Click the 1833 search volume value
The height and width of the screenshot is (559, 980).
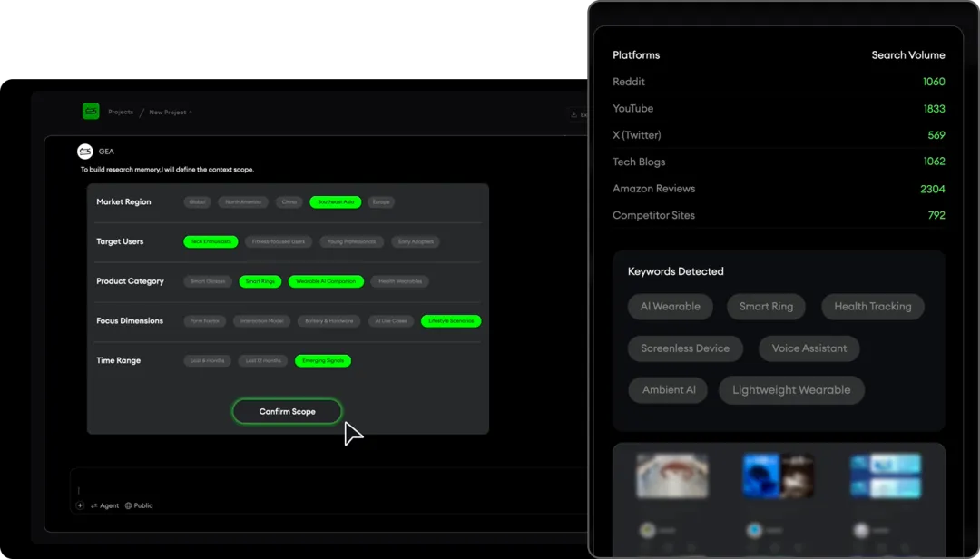[935, 109]
